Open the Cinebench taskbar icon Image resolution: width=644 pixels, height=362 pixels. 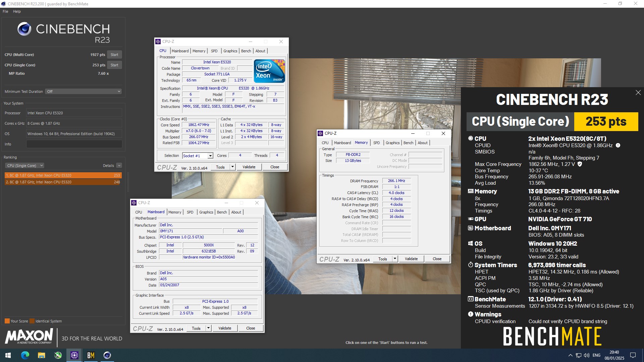[107, 355]
